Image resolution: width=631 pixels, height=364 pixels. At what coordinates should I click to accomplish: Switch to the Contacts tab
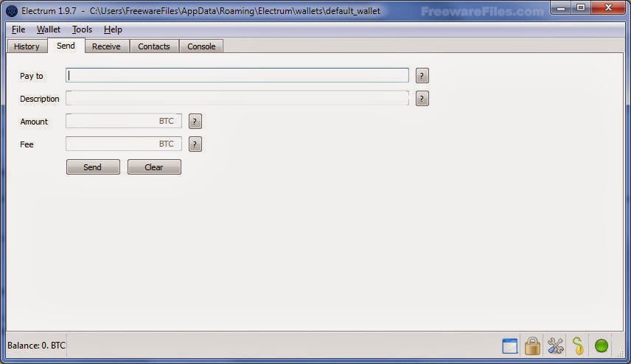(154, 46)
